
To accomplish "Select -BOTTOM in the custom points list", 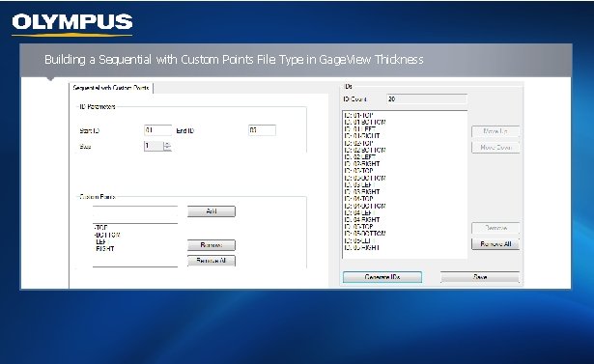I will point(107,235).
